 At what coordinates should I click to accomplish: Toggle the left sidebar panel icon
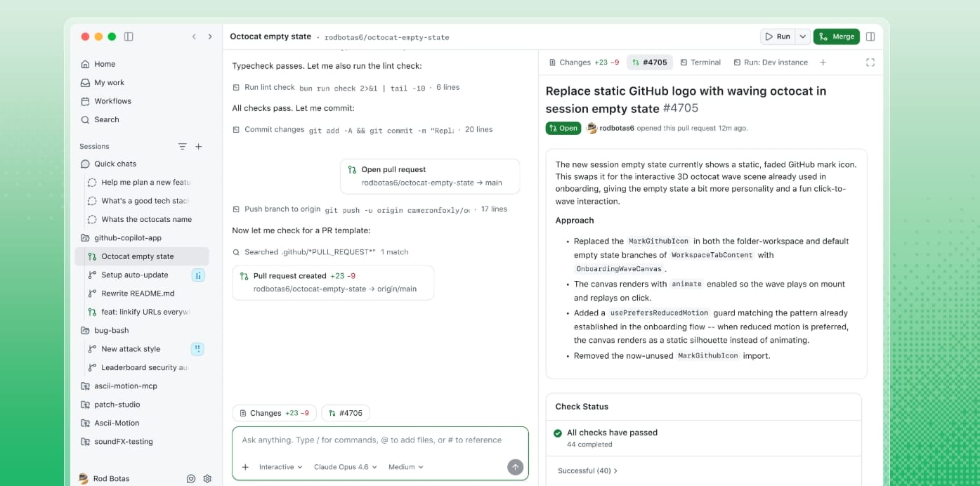coord(129,37)
